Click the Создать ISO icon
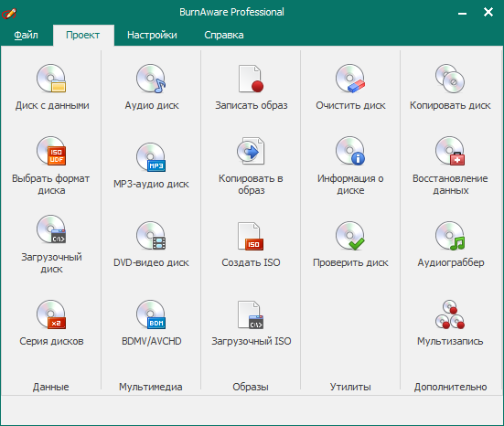Image resolution: width=504 pixels, height=426 pixels. [x=251, y=236]
